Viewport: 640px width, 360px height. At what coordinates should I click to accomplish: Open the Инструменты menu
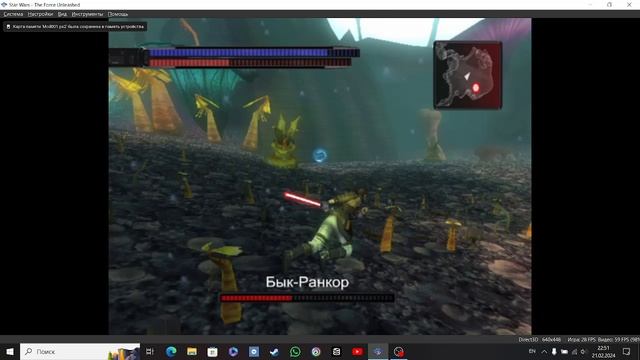(87, 14)
